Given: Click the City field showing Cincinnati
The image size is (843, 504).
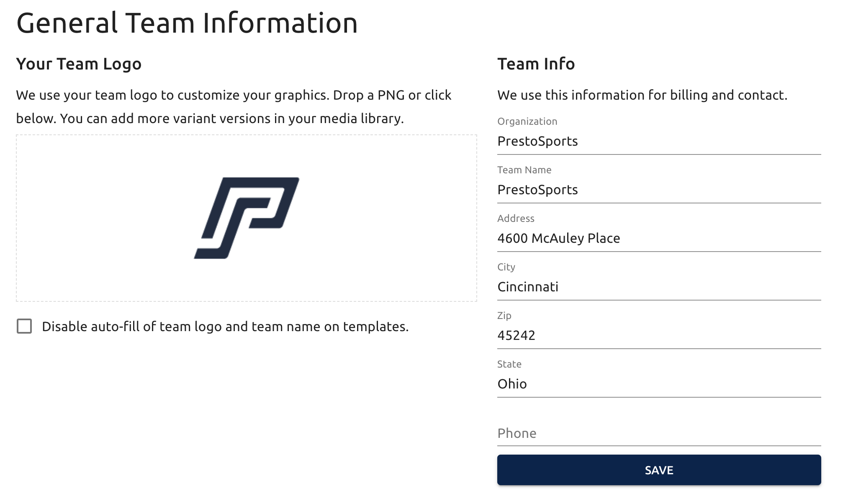Looking at the screenshot, I should coord(658,287).
